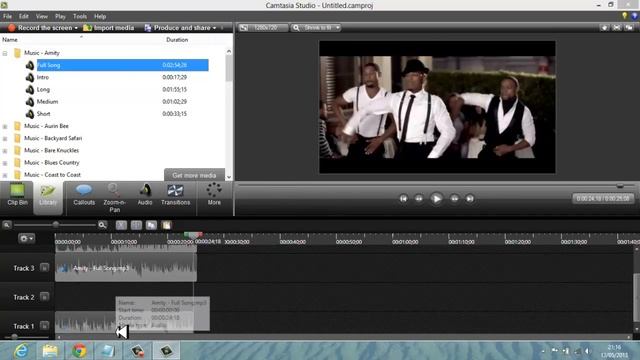Open the Play menu
The image size is (640, 360).
point(60,16)
